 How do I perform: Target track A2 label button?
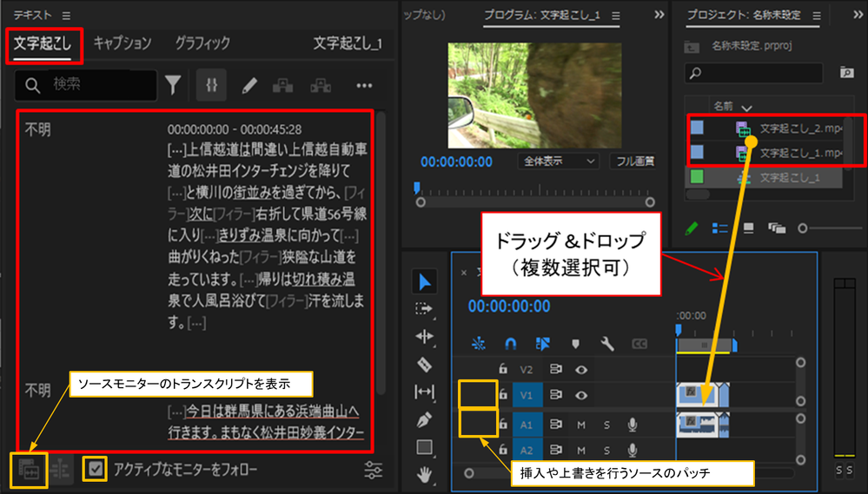coord(526,450)
